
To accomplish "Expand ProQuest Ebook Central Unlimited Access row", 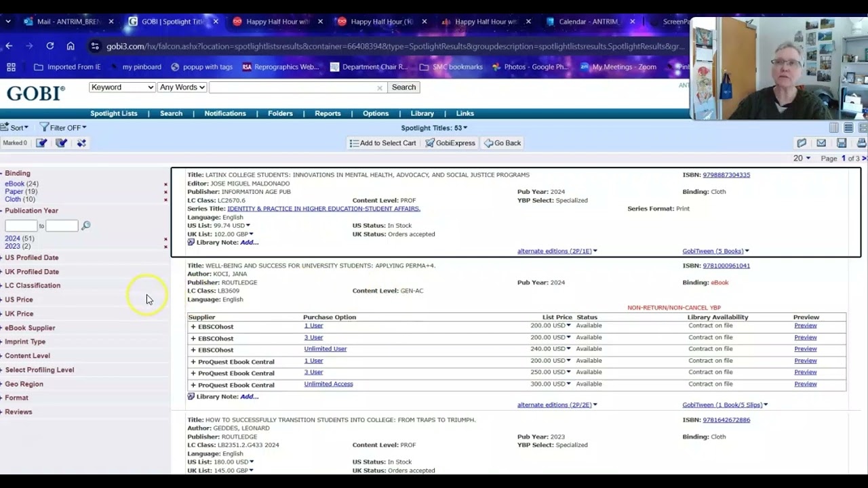I will pos(193,385).
